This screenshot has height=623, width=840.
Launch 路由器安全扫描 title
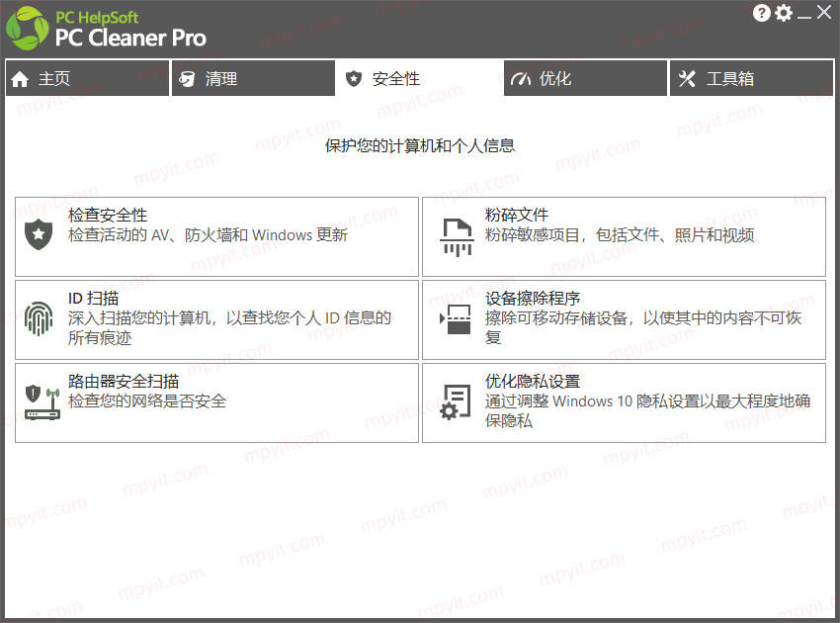pyautogui.click(x=124, y=381)
